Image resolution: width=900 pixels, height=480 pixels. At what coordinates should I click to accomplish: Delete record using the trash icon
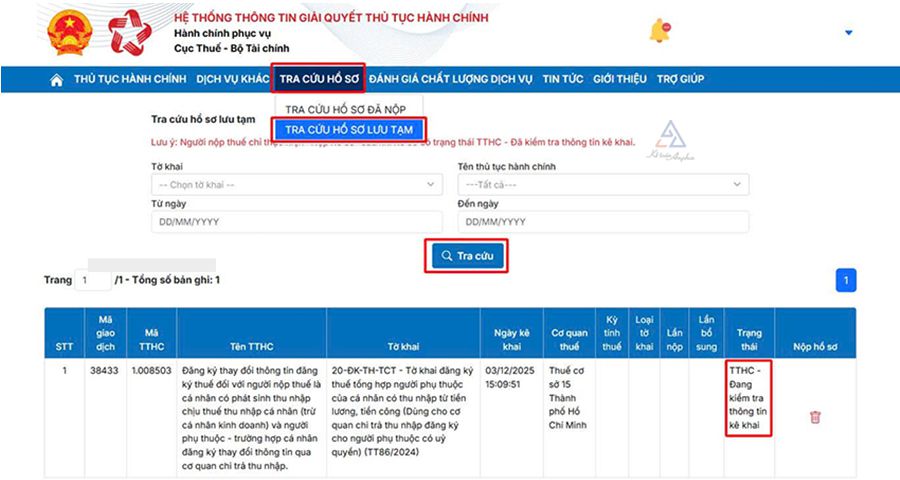click(815, 417)
